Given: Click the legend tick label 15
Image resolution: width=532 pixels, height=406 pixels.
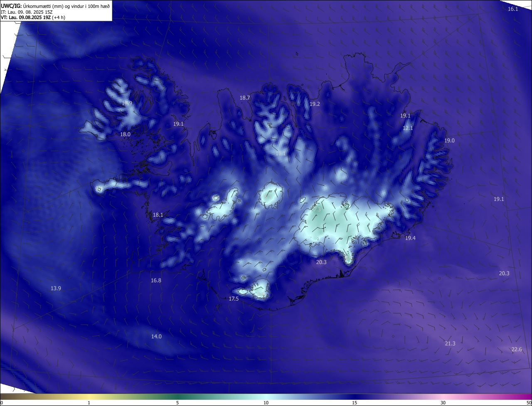Looking at the screenshot, I should coord(355,403).
